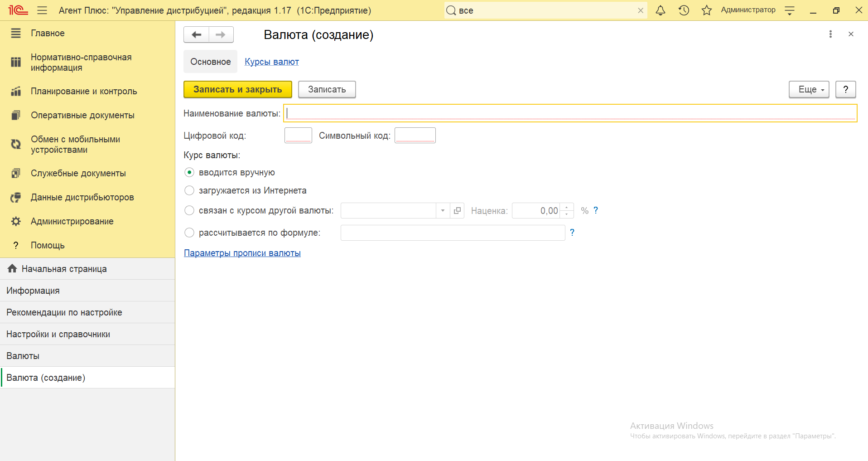868x461 pixels.
Task: Select 'загружается из Интернета' rate option
Action: (x=189, y=191)
